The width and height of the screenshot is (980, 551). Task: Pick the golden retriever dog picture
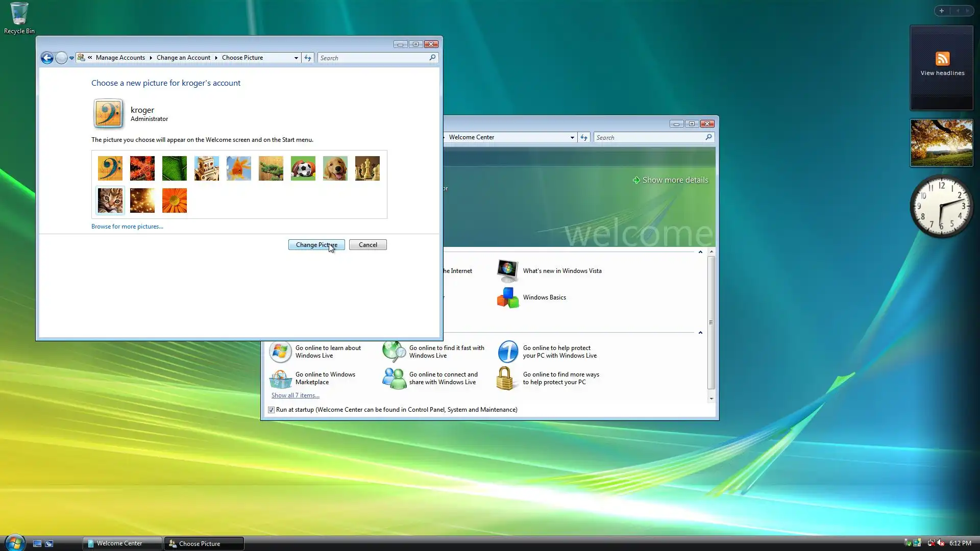pyautogui.click(x=335, y=168)
